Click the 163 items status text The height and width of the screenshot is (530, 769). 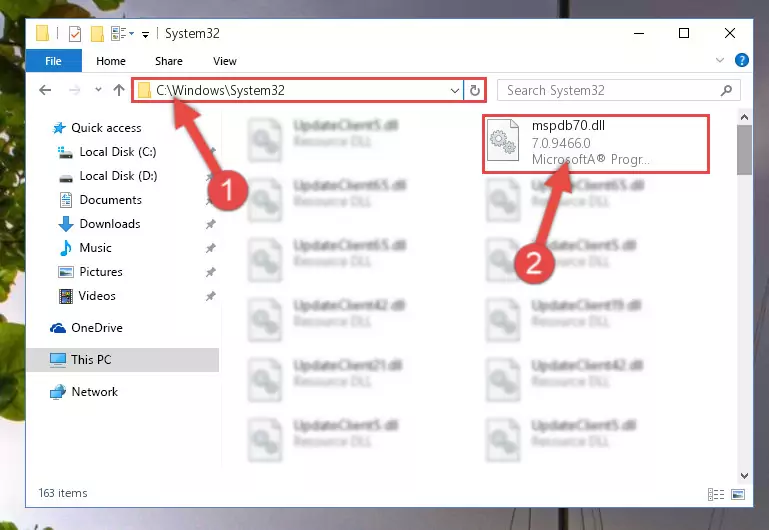tap(63, 493)
